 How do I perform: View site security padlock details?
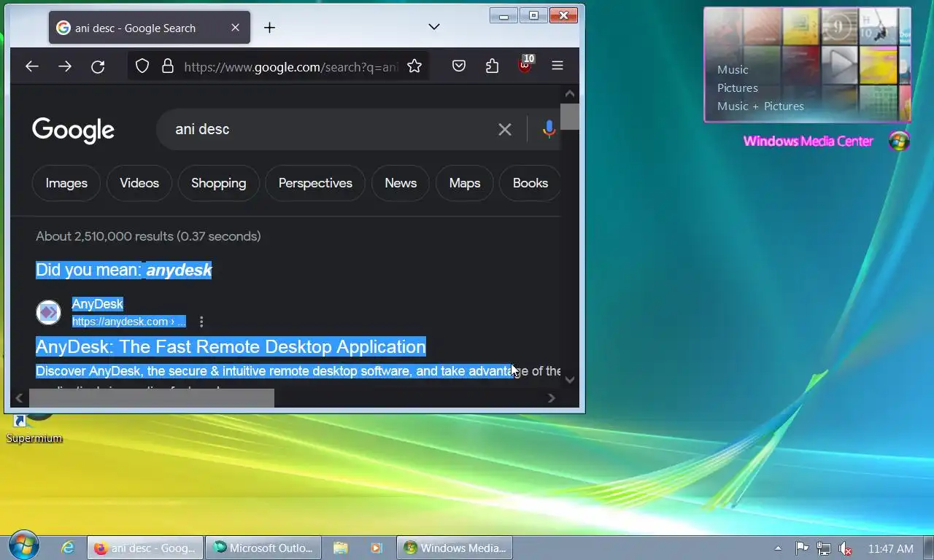click(x=168, y=66)
